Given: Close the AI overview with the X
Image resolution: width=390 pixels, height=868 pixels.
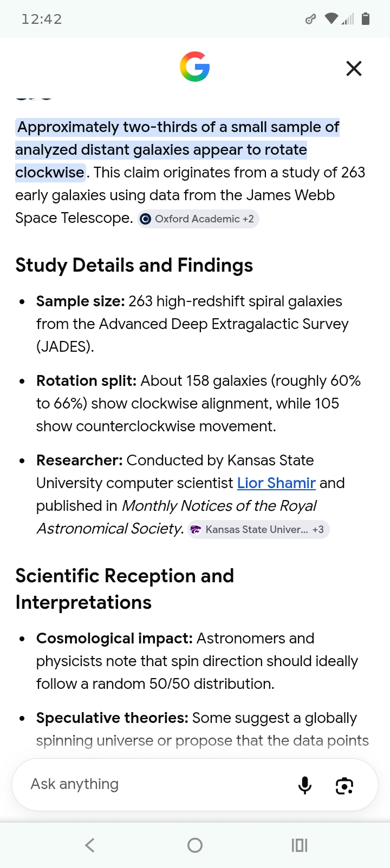Looking at the screenshot, I should [354, 69].
